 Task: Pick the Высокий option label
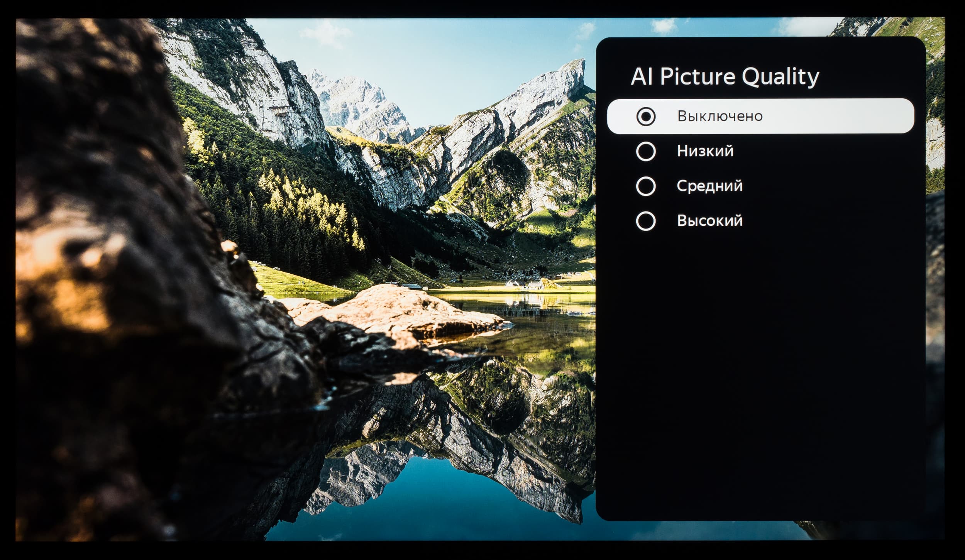[709, 221]
